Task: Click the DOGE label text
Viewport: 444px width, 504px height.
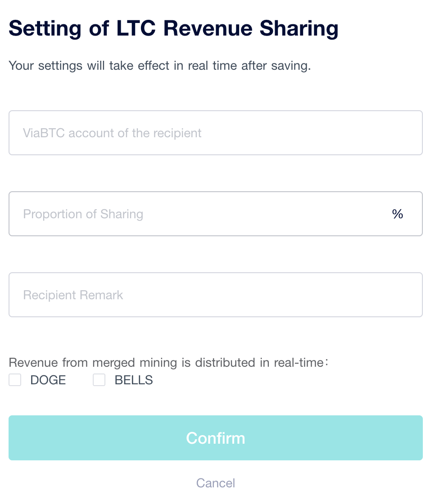Action: (48, 380)
